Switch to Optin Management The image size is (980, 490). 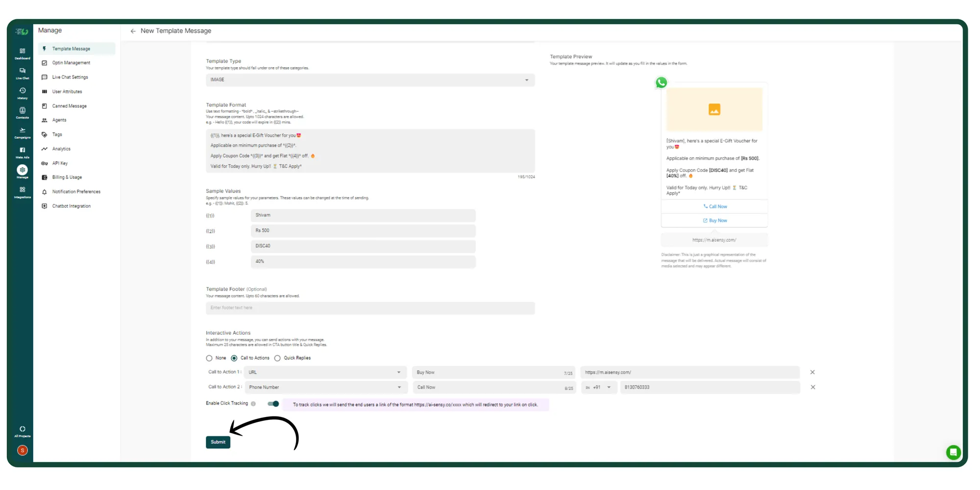point(71,62)
